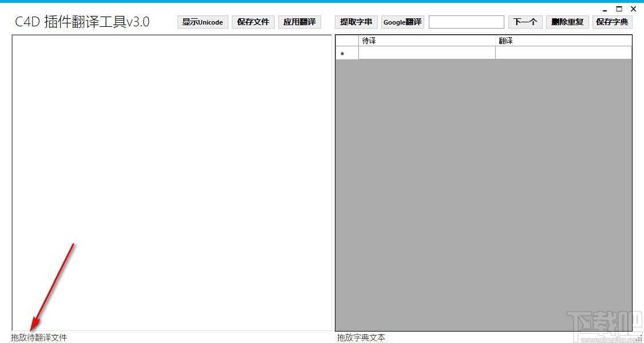The image size is (644, 343).
Task: Start Google translation via Google翻译 button
Action: click(x=402, y=22)
